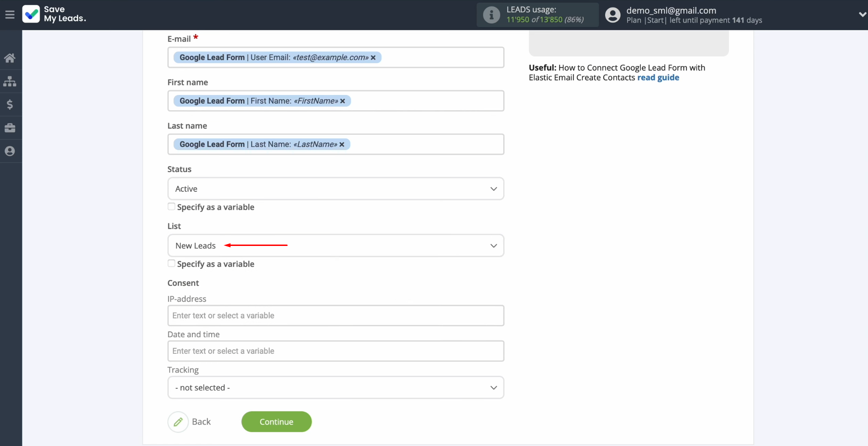Open the read guide link

click(x=658, y=78)
